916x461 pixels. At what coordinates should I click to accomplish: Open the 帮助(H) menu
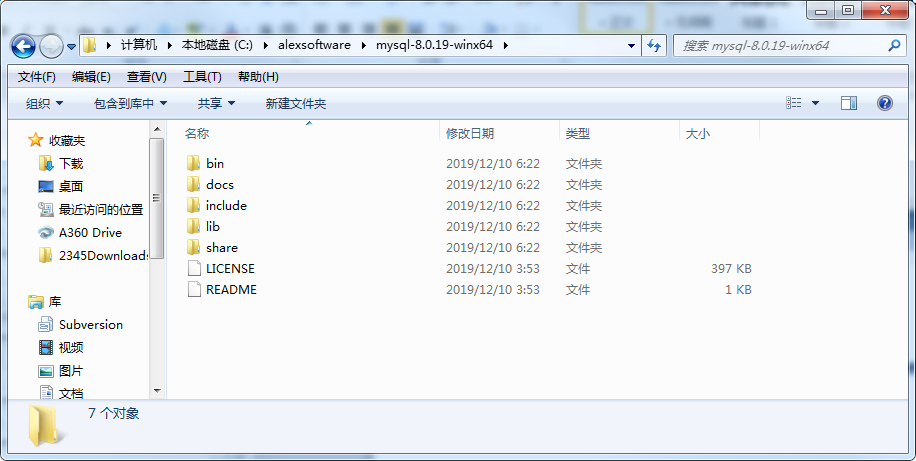(x=258, y=77)
